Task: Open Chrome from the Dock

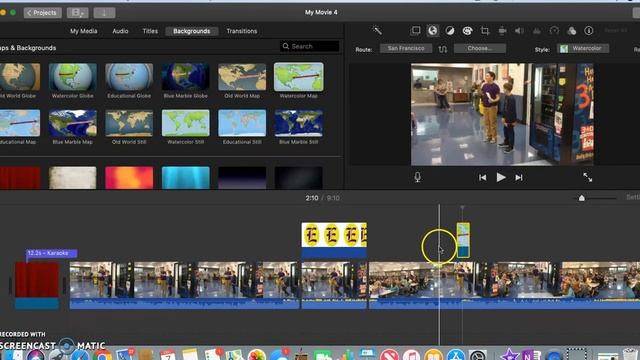Action: (102, 355)
